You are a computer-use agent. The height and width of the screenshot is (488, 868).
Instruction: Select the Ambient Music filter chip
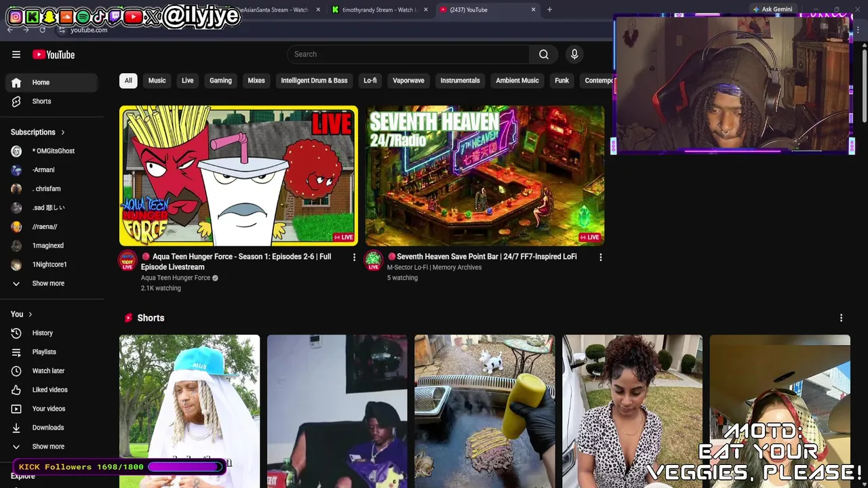[x=517, y=81]
